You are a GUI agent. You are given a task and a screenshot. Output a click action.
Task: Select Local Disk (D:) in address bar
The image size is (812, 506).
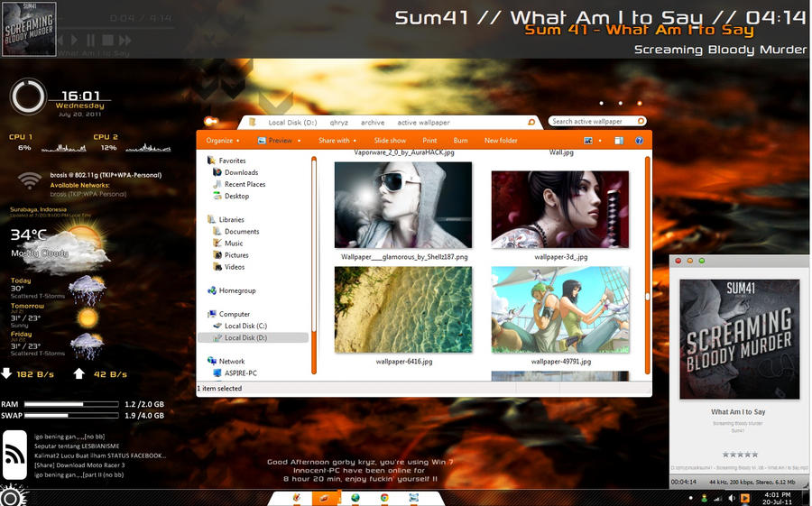coord(292,123)
